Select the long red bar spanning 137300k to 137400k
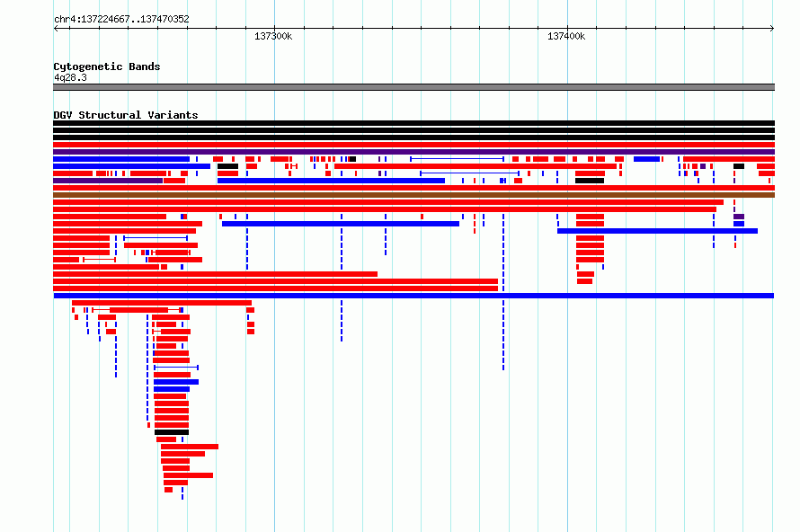Viewport: 800px width, 532px height. point(476,166)
